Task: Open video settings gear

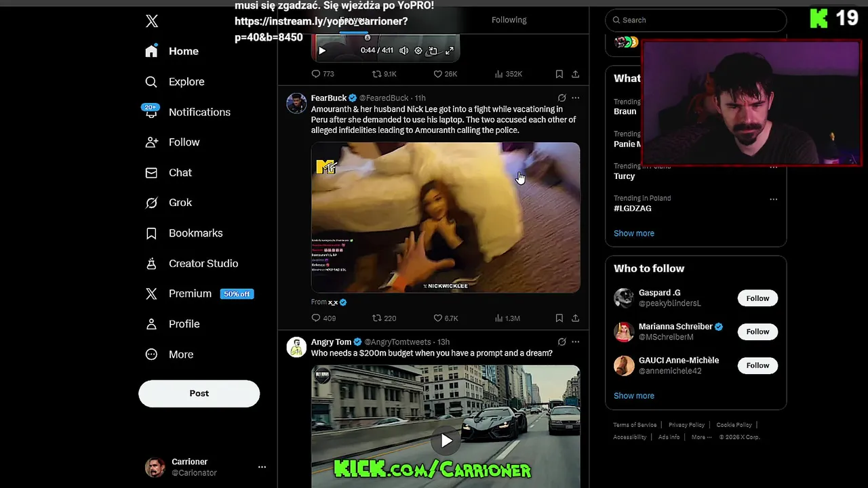Action: pos(418,51)
